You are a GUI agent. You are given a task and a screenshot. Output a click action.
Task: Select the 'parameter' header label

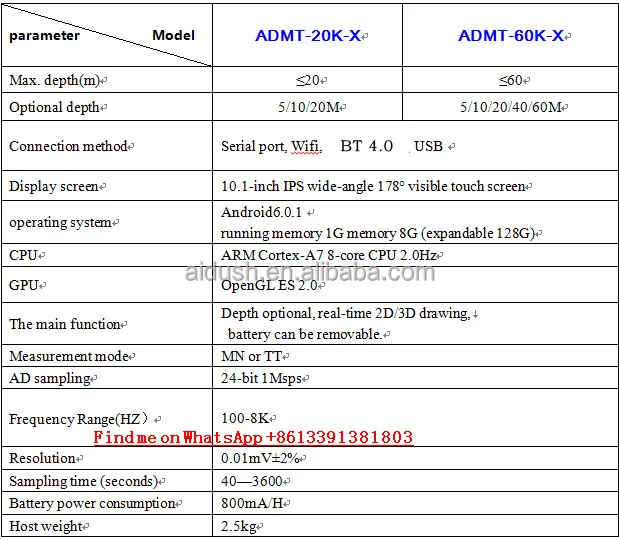point(44,36)
